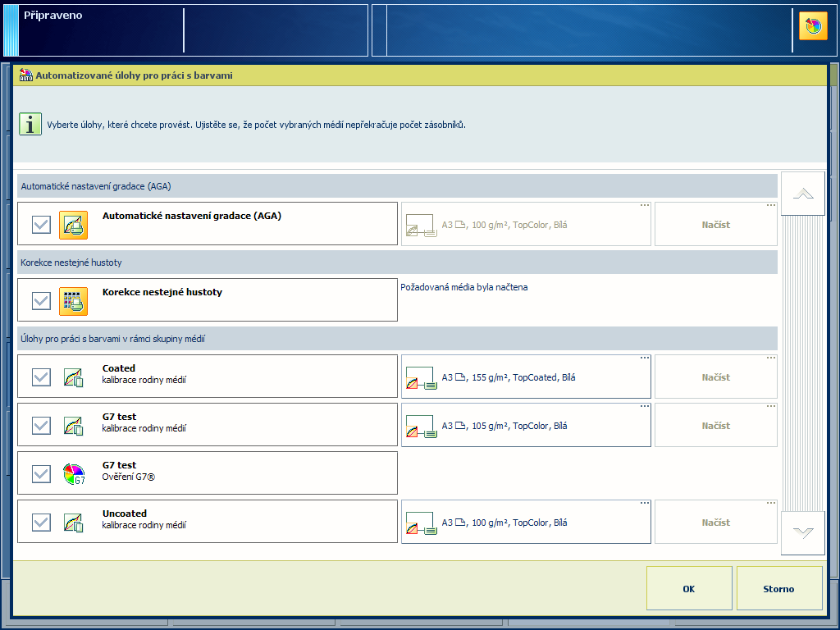Toggle the Korekce nestejné hustoty checkbox
The width and height of the screenshot is (840, 630).
(41, 300)
